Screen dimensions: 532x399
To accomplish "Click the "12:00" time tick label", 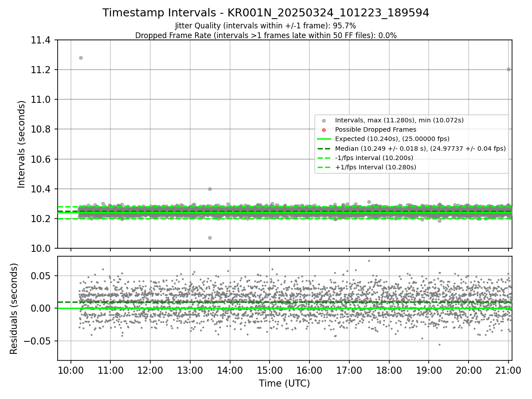I will pos(150,370).
